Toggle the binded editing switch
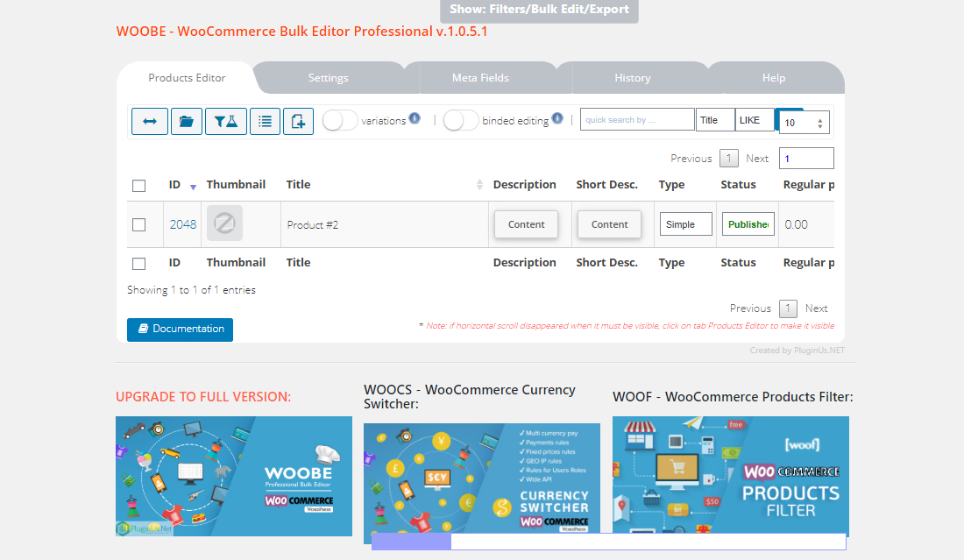Viewport: 964px width, 560px height. pos(461,120)
